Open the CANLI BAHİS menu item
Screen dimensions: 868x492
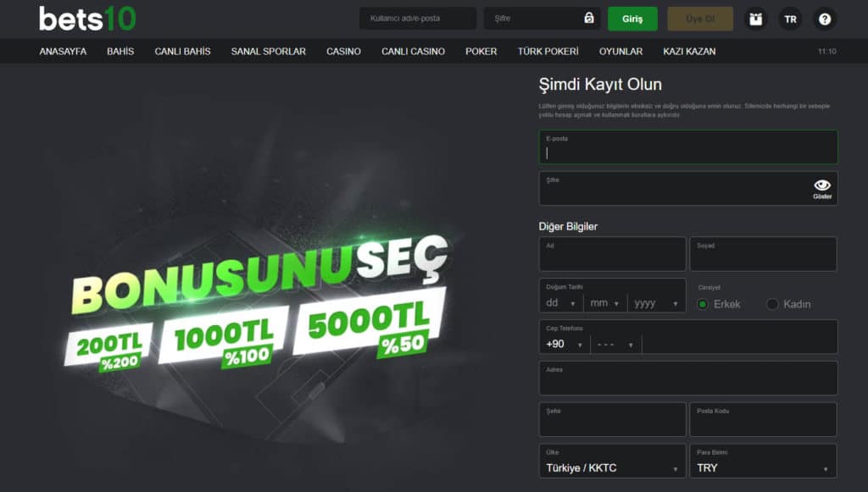[183, 52]
